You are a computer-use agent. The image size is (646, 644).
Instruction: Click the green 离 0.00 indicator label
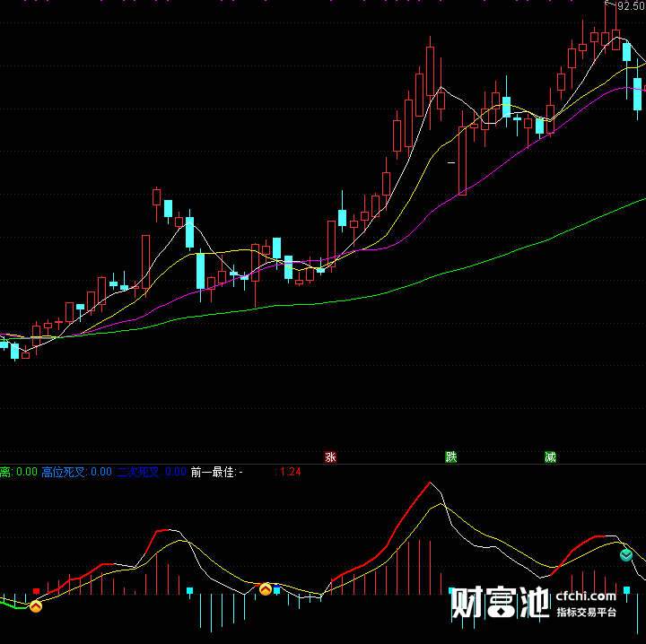(19, 472)
